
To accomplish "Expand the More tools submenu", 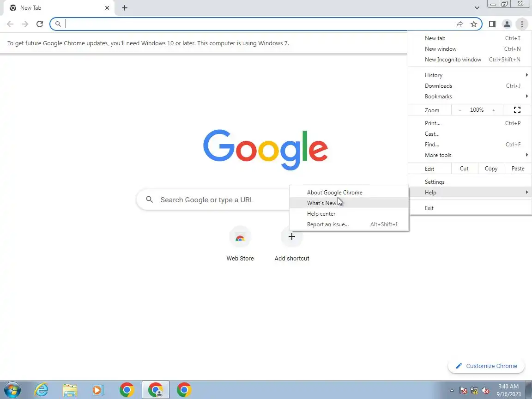I will tap(470, 155).
